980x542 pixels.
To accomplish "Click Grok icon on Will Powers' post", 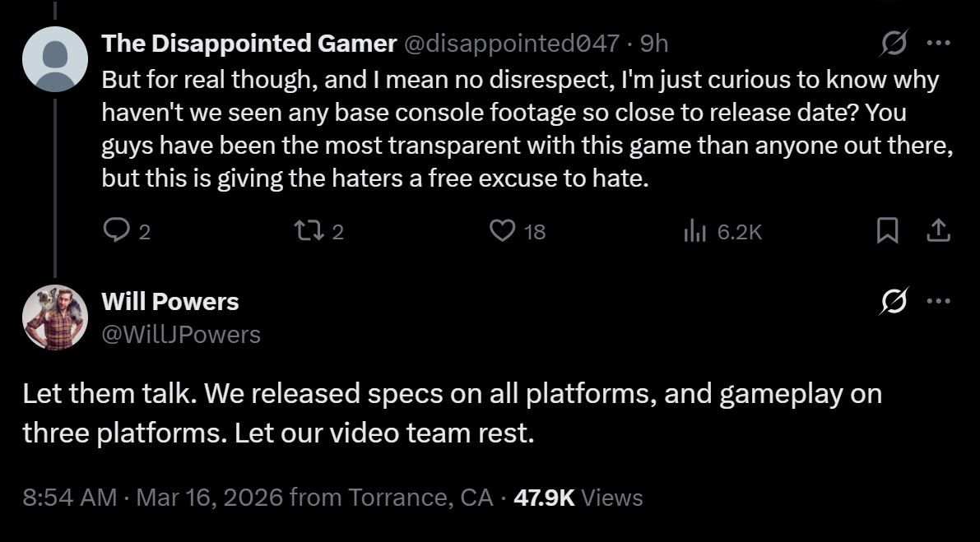I will [894, 302].
